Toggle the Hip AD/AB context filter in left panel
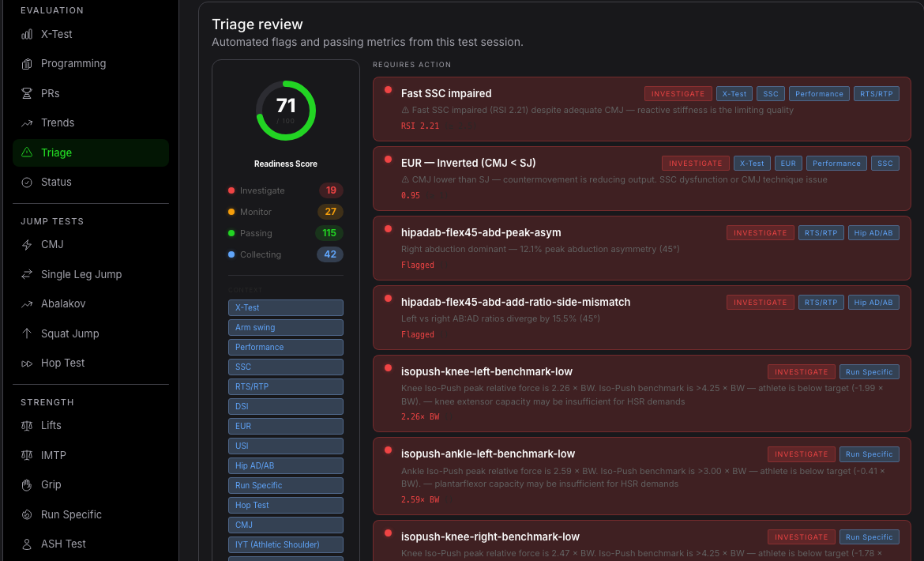This screenshot has height=561, width=924. click(x=286, y=465)
